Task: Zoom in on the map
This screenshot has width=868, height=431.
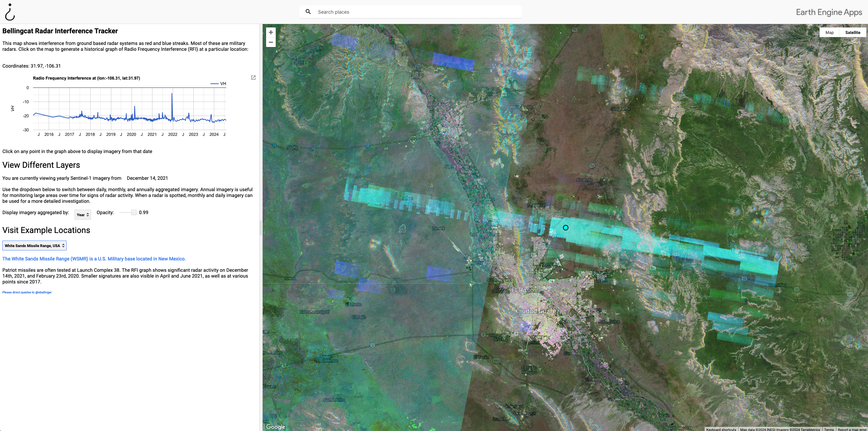Action: coord(271,32)
